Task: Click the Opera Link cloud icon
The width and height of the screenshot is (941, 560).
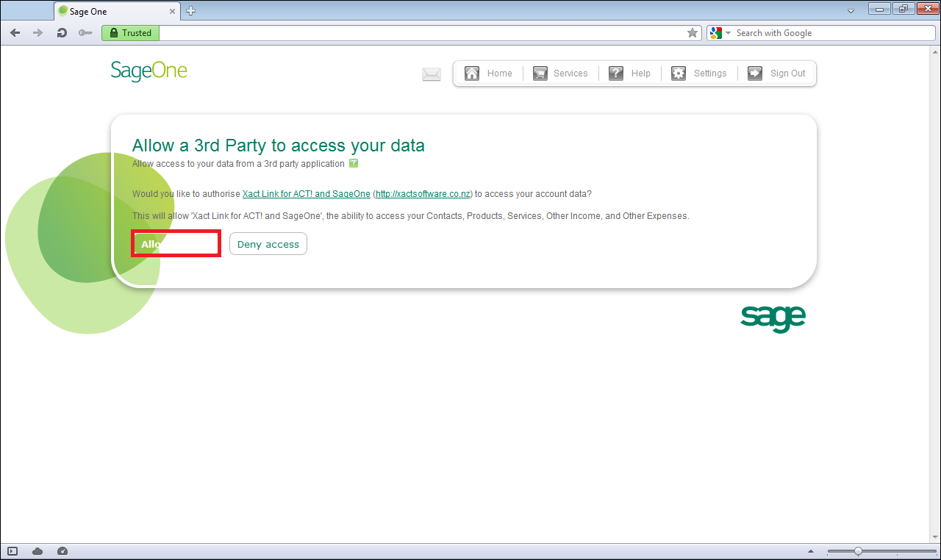Action: tap(37, 551)
